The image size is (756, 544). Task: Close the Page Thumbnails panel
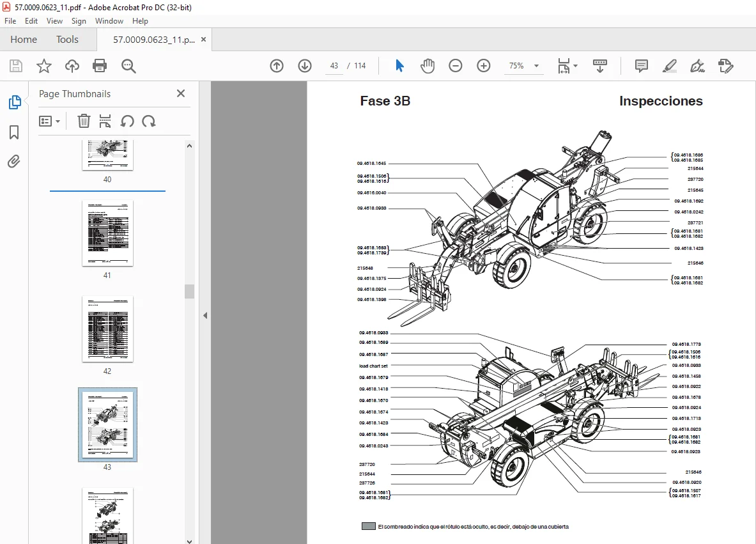coord(181,93)
